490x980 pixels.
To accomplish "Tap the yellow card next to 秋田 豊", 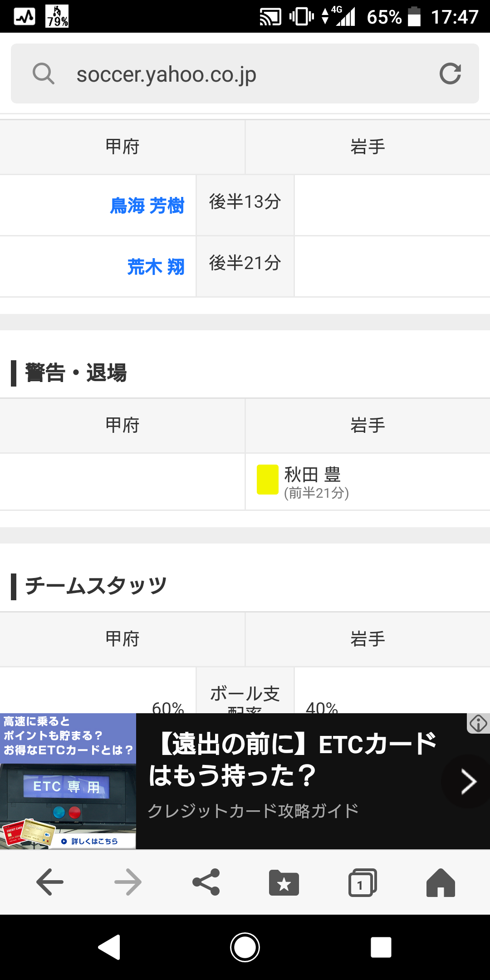I will click(267, 480).
